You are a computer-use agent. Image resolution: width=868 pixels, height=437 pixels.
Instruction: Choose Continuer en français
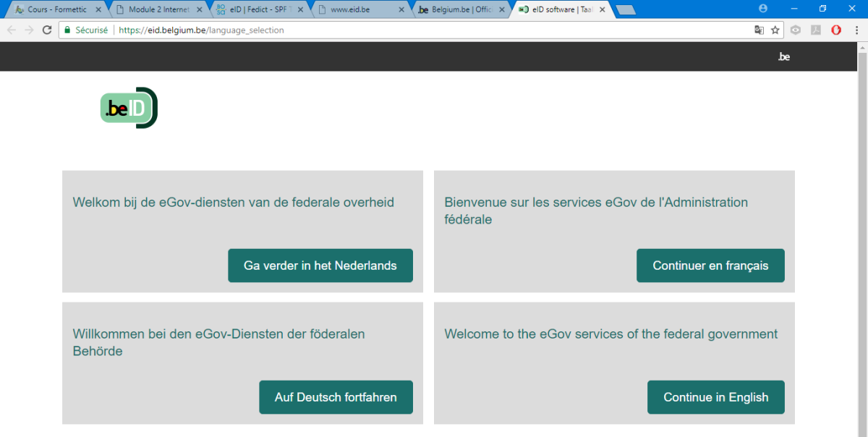pos(710,266)
